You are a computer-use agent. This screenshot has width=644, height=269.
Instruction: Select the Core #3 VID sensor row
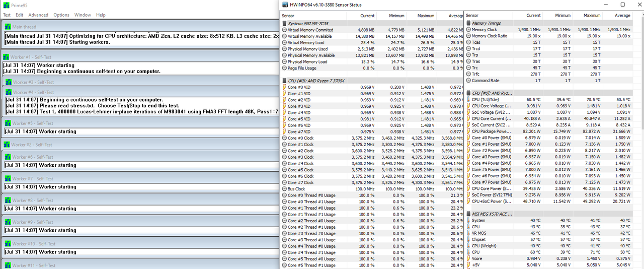372,106
